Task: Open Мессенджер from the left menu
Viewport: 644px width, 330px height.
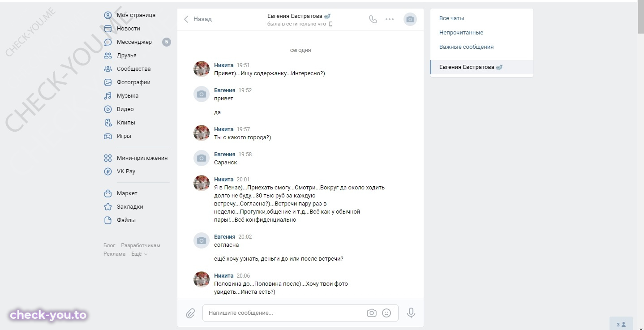Action: tap(134, 42)
